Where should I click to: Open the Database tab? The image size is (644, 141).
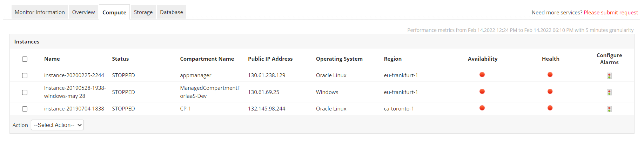[x=172, y=12]
